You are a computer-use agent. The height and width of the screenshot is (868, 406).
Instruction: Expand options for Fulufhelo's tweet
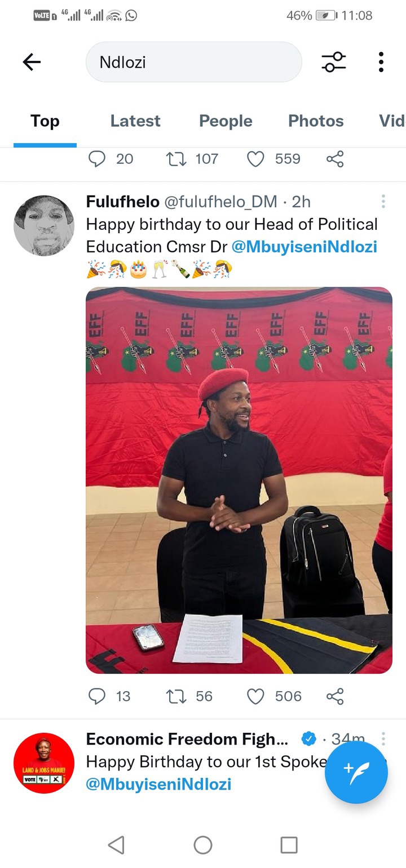pos(383,201)
